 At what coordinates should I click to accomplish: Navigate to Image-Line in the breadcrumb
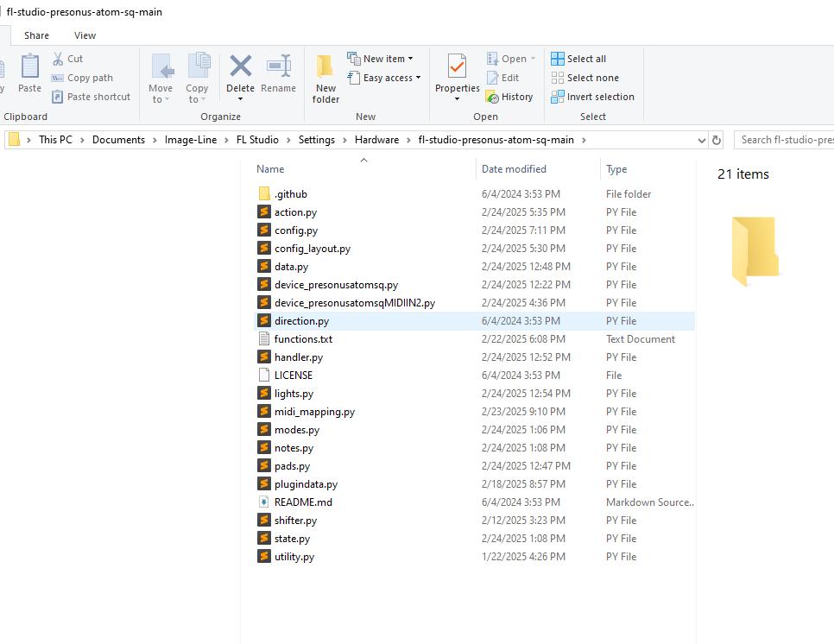[x=191, y=140]
